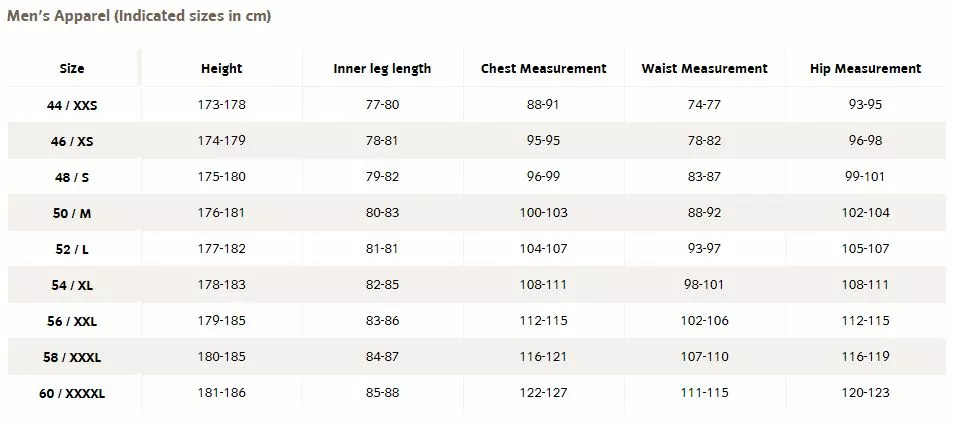Select the 44 / XXS size row label
Viewport: 953px width, 425px height.
(72, 105)
